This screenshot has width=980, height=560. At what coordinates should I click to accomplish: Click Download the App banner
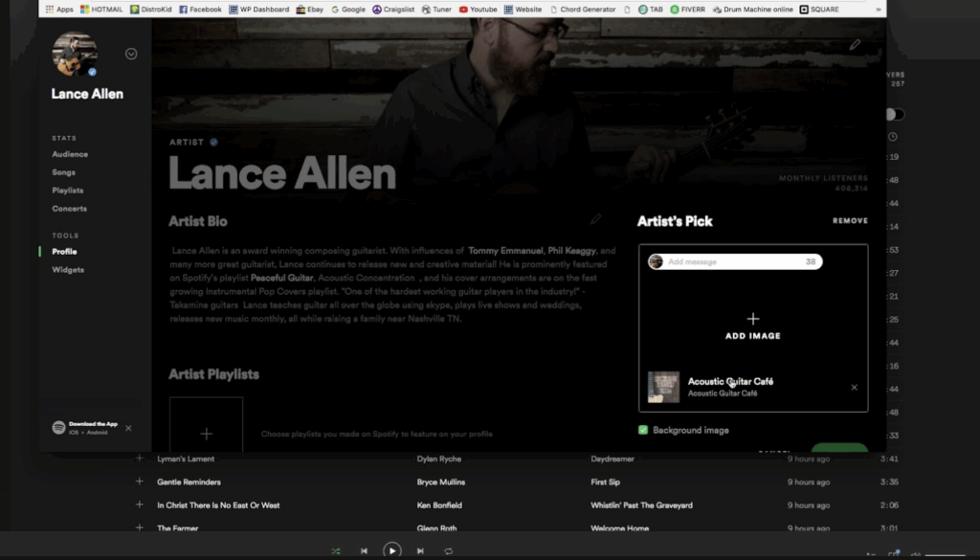(85, 428)
